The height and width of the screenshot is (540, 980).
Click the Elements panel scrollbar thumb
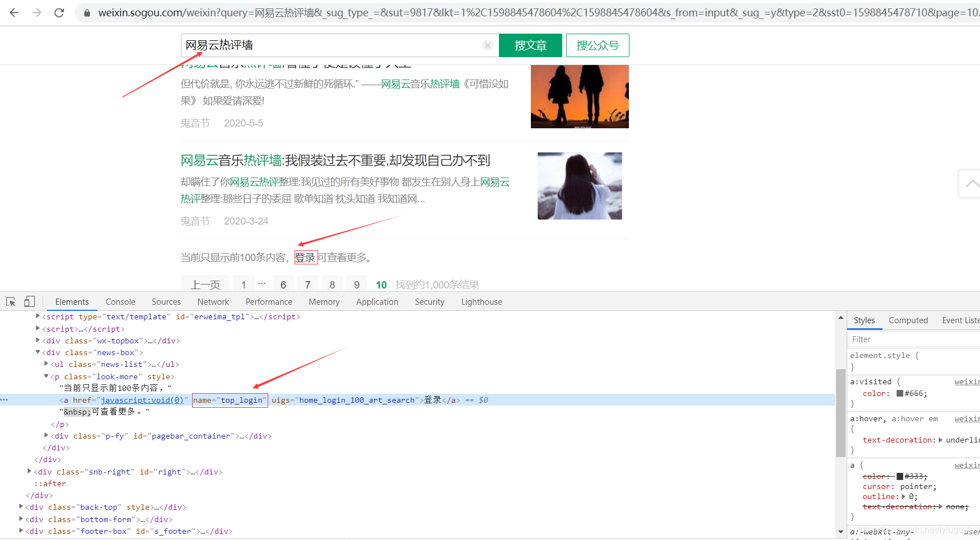point(841,413)
